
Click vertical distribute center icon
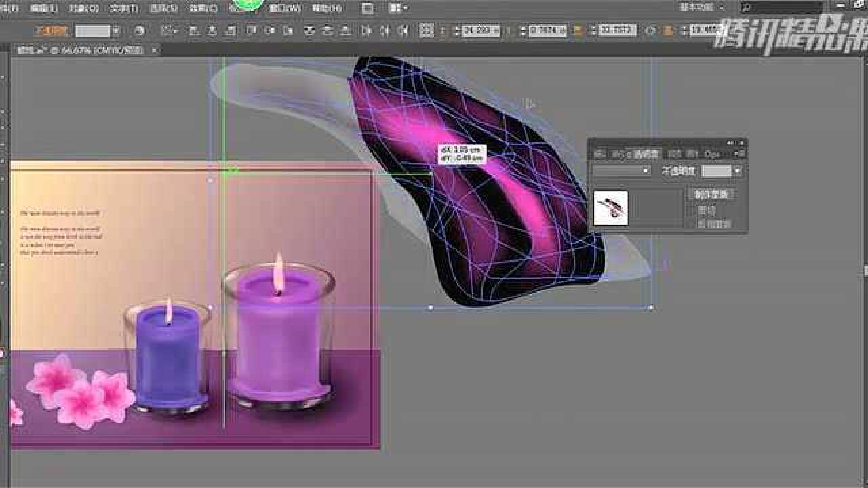tap(328, 31)
